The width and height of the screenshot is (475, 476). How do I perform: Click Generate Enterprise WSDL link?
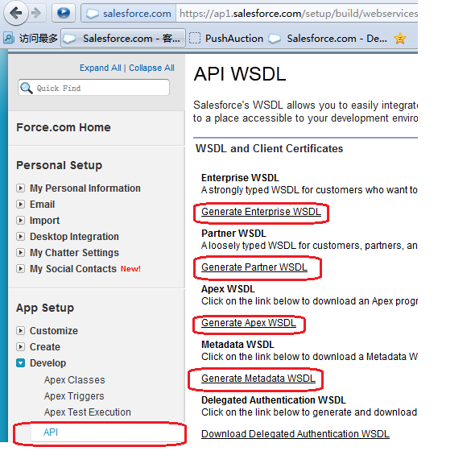pos(261,212)
